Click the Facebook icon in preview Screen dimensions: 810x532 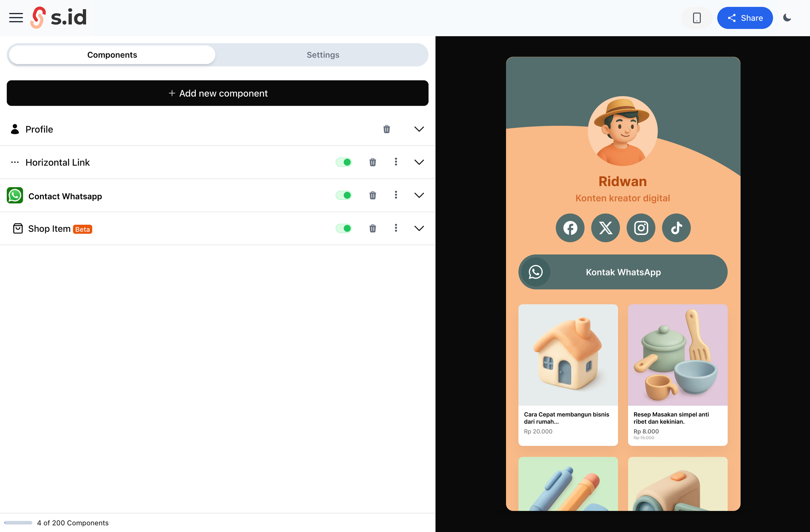click(x=570, y=228)
